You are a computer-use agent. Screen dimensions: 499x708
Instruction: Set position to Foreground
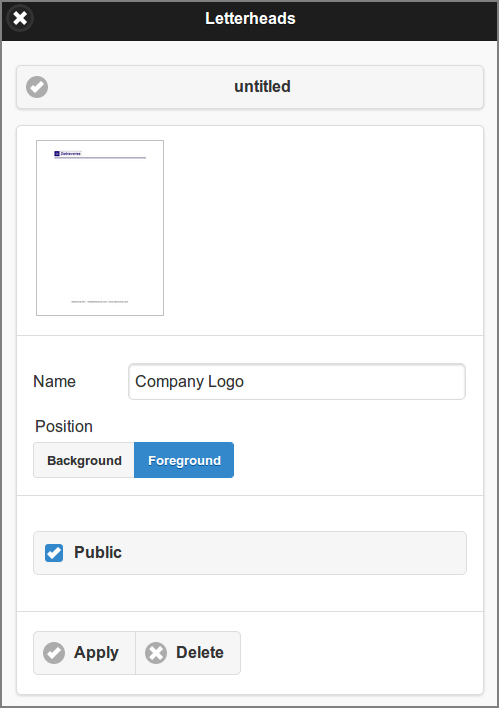[184, 460]
